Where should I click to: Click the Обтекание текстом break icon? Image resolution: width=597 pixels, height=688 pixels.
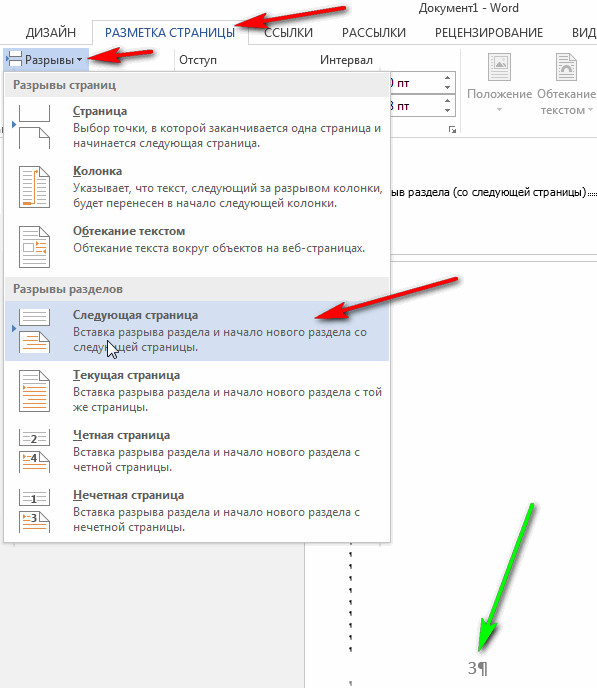click(x=34, y=247)
